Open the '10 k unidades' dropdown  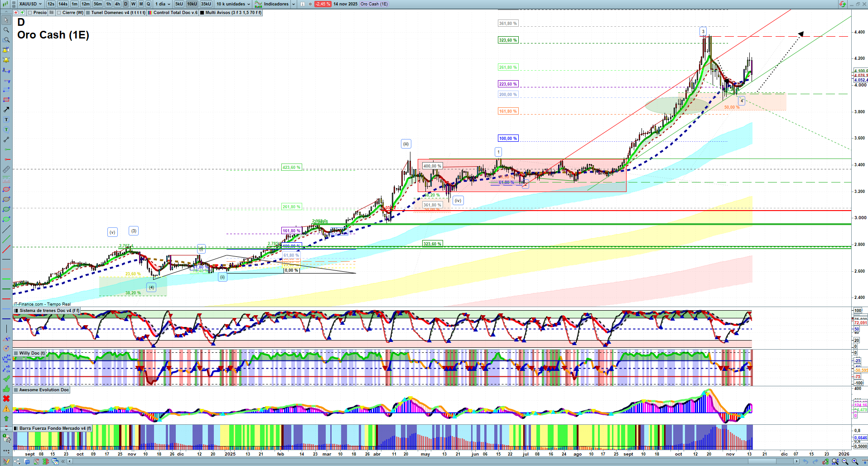coord(233,4)
